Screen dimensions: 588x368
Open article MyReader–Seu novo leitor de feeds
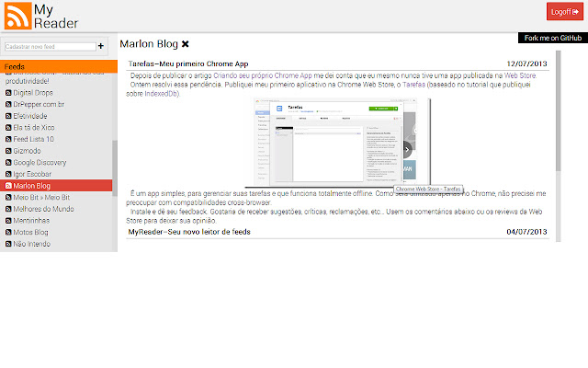point(189,232)
